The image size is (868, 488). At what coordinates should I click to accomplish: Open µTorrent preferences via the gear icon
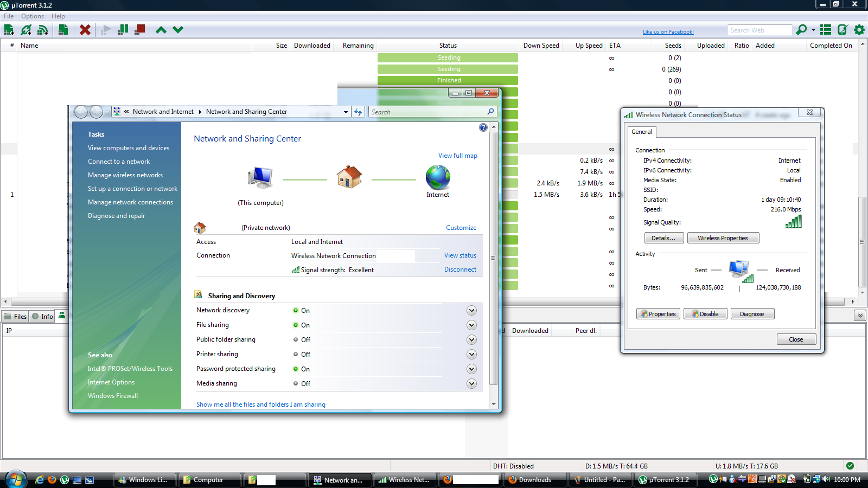[859, 30]
